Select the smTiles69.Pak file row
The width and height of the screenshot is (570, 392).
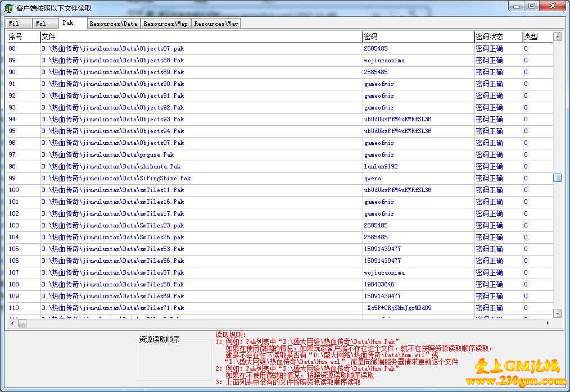(280, 297)
